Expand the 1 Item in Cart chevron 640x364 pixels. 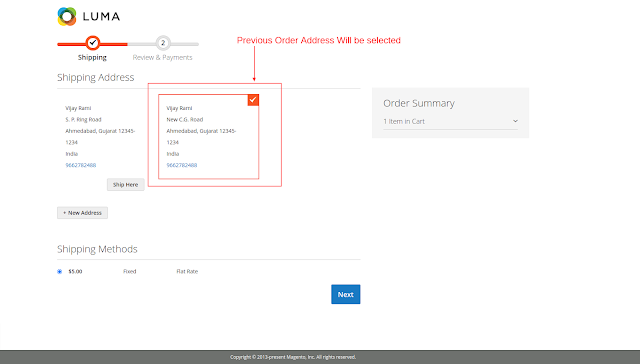point(515,121)
